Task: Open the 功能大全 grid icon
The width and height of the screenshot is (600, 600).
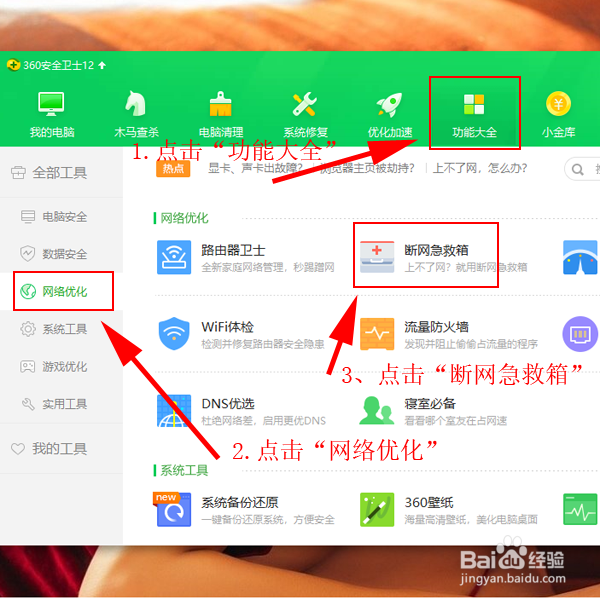Action: [474, 104]
